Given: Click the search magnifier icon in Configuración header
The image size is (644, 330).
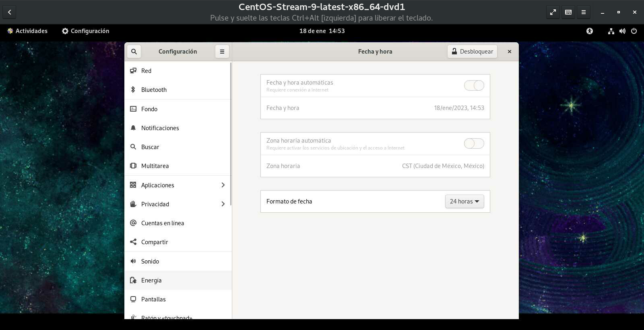Looking at the screenshot, I should point(134,52).
